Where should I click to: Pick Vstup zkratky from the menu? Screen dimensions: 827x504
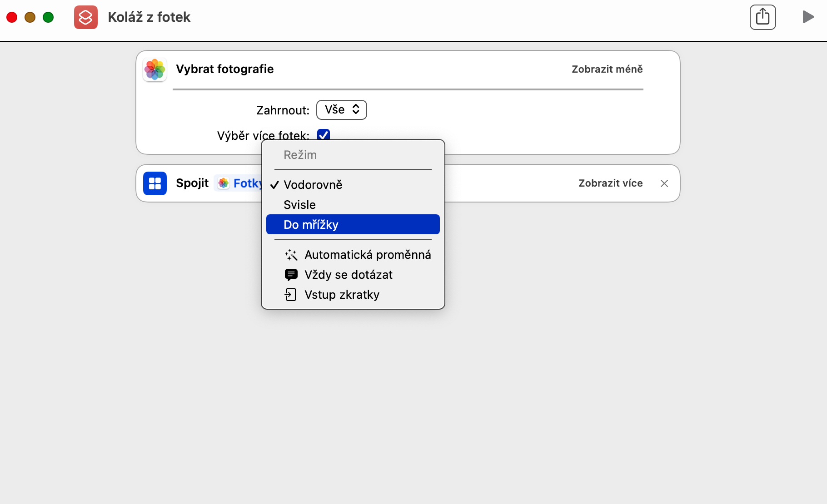coord(342,295)
